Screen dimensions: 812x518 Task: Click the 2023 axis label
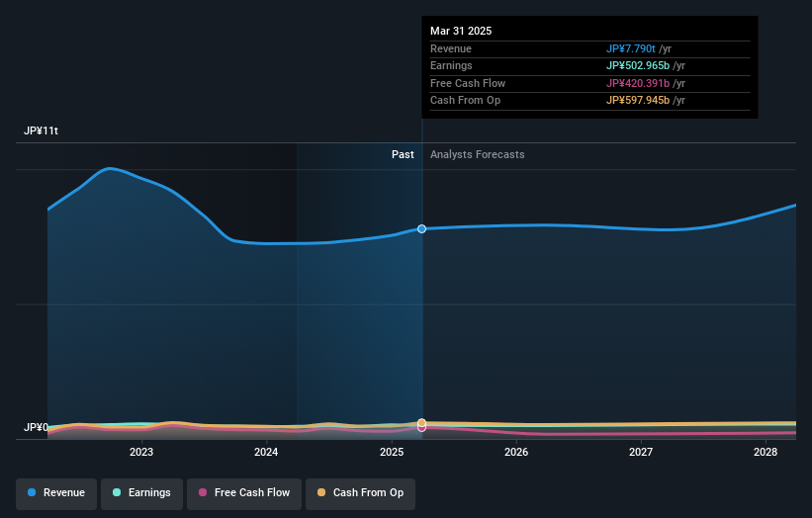(x=141, y=452)
